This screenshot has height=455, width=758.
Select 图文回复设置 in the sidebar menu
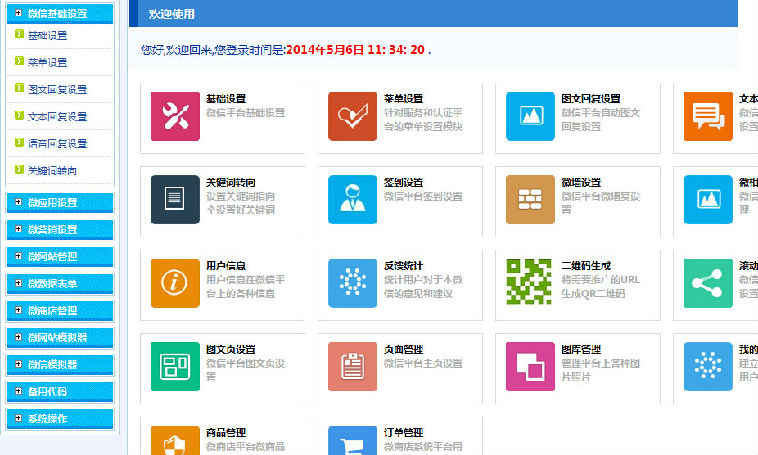58,89
